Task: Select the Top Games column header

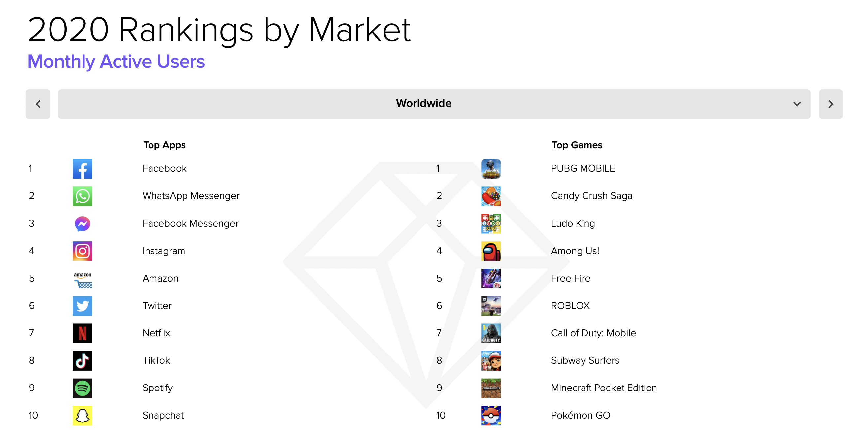Action: [577, 145]
